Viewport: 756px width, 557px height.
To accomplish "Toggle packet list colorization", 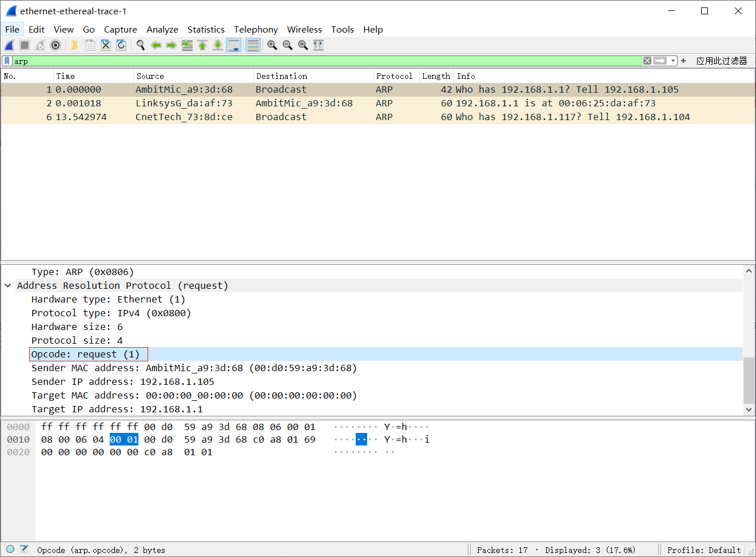I will [253, 45].
